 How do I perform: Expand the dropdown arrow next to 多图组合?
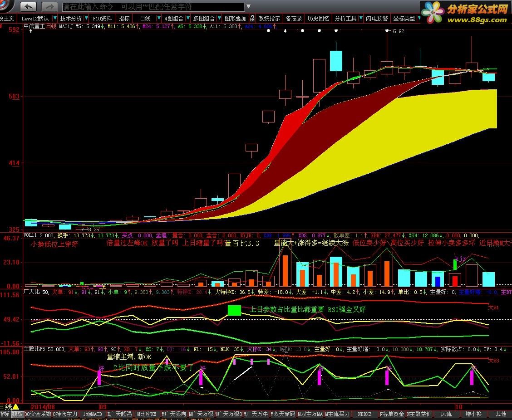[219, 18]
